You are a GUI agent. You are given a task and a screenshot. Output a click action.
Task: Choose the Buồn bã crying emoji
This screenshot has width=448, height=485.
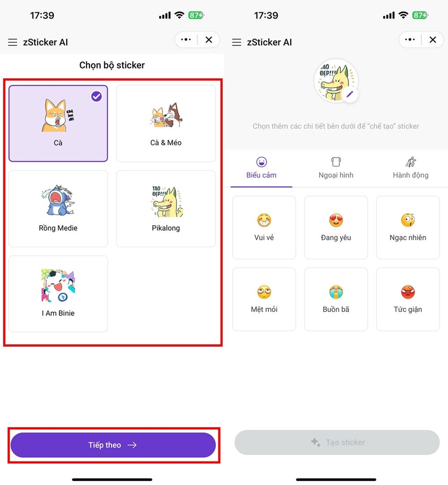[x=336, y=292]
